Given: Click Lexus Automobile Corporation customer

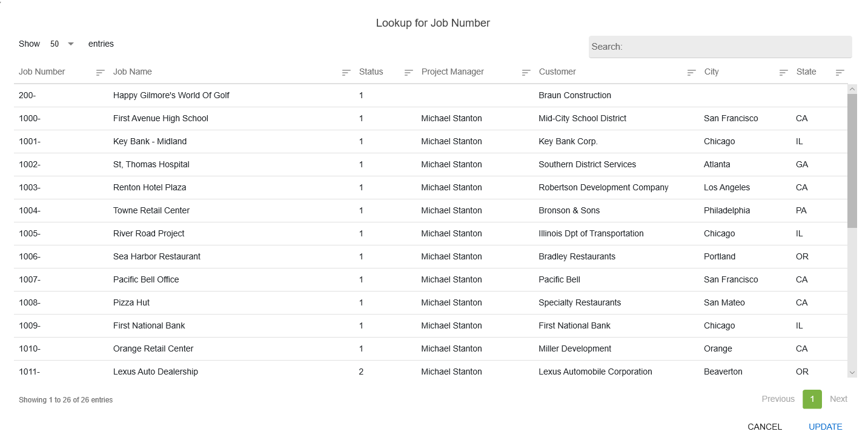Looking at the screenshot, I should tap(595, 372).
